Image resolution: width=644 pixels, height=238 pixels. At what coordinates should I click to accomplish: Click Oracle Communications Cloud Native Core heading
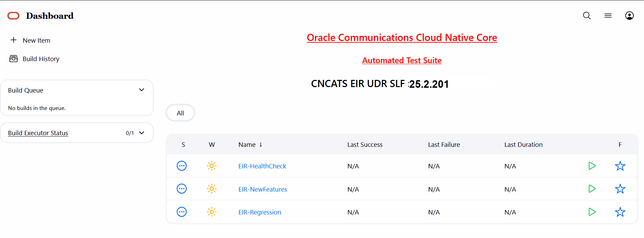(x=402, y=38)
